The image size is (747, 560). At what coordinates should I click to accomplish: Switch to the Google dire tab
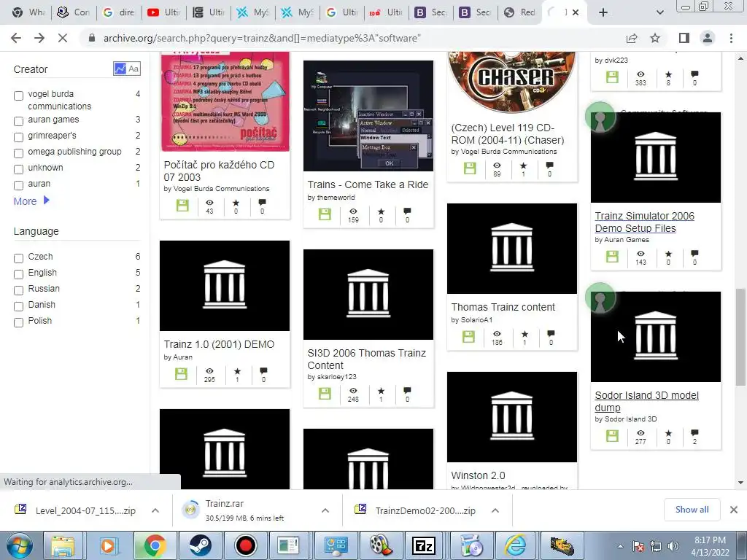[119, 12]
